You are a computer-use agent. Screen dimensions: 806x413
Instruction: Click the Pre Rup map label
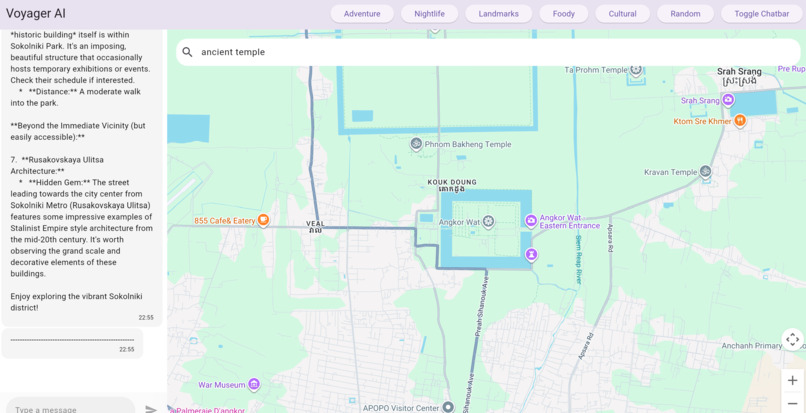(792, 68)
